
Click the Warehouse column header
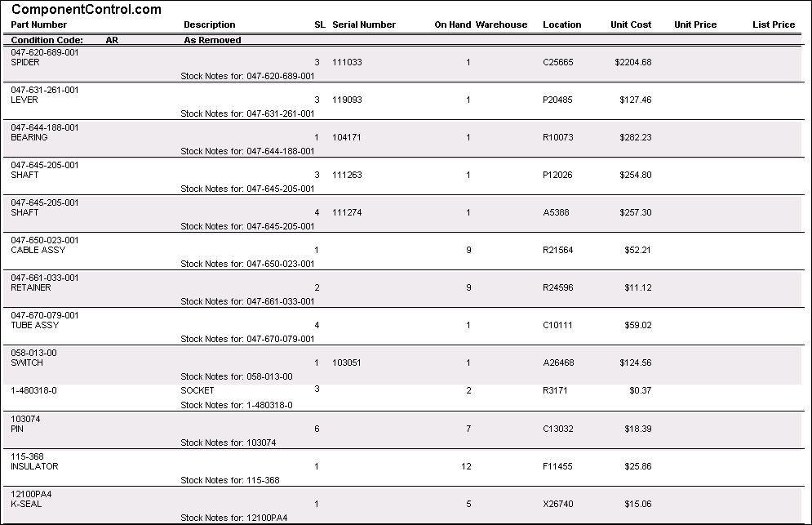502,24
